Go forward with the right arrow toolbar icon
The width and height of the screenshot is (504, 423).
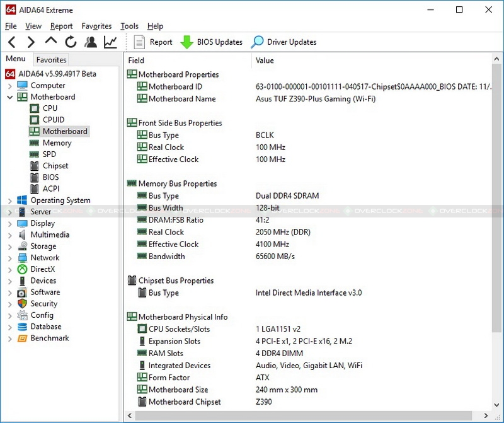[31, 42]
